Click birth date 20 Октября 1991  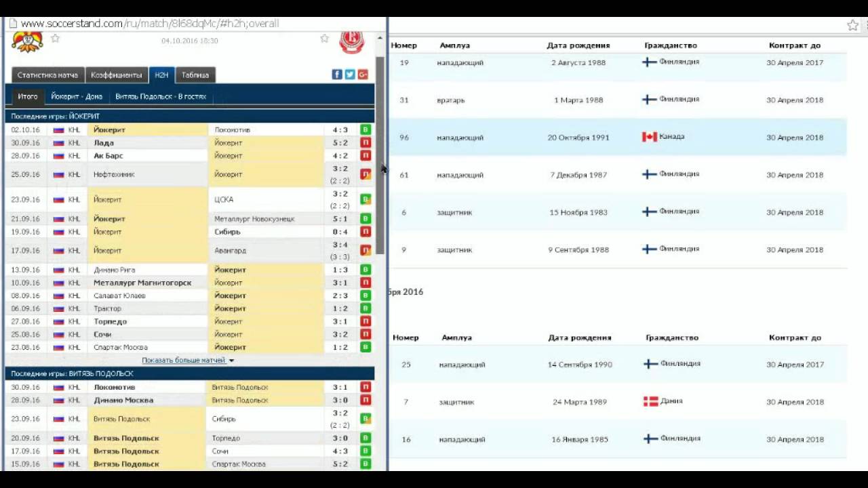(578, 137)
